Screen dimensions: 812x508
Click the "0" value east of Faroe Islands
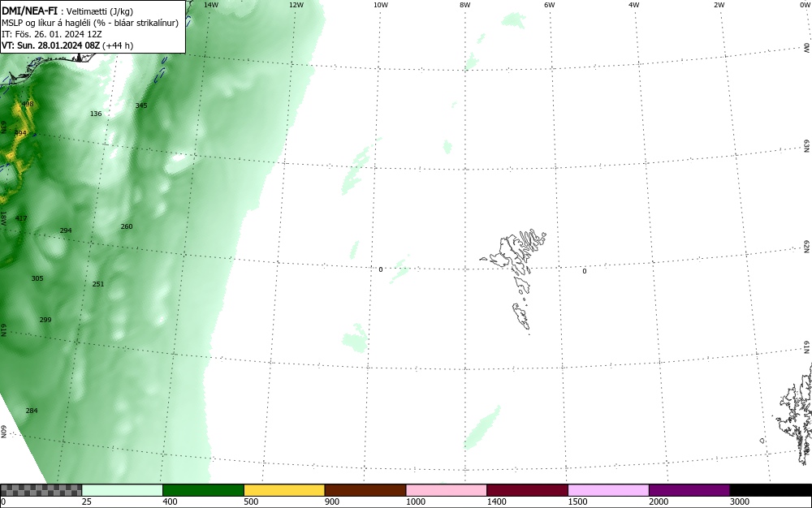point(585,271)
